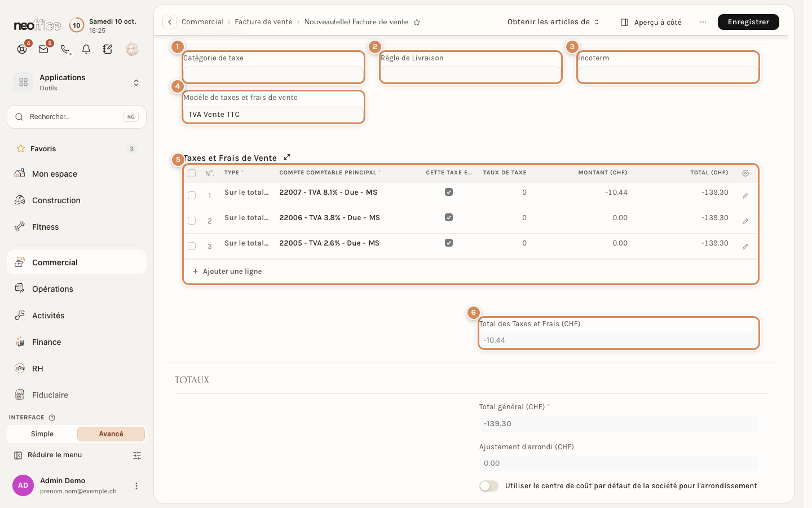Open Admin Demo user options menu
The height and width of the screenshot is (508, 812).
(136, 486)
